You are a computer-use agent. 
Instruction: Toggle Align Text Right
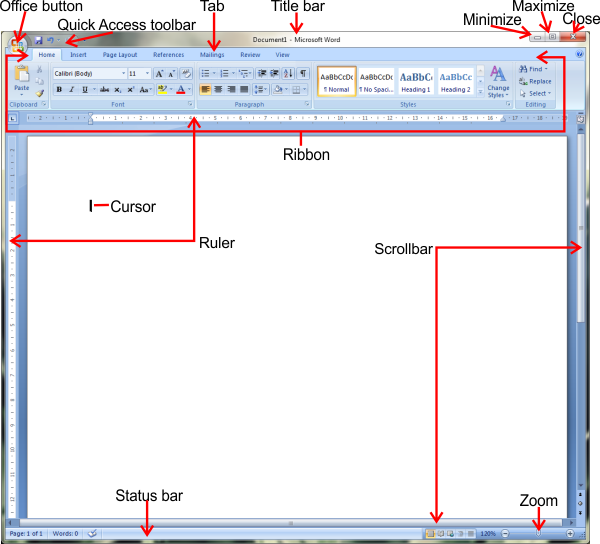tap(231, 90)
